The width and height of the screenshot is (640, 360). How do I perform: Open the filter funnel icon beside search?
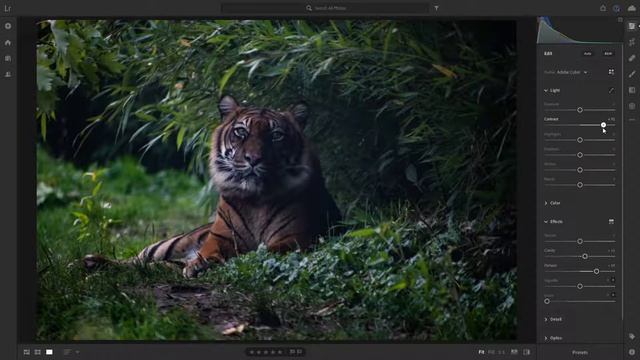coord(436,8)
